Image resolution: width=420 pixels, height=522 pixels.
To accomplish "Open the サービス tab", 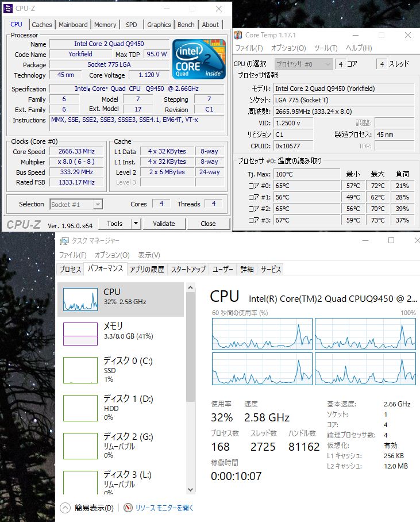I will click(271, 269).
